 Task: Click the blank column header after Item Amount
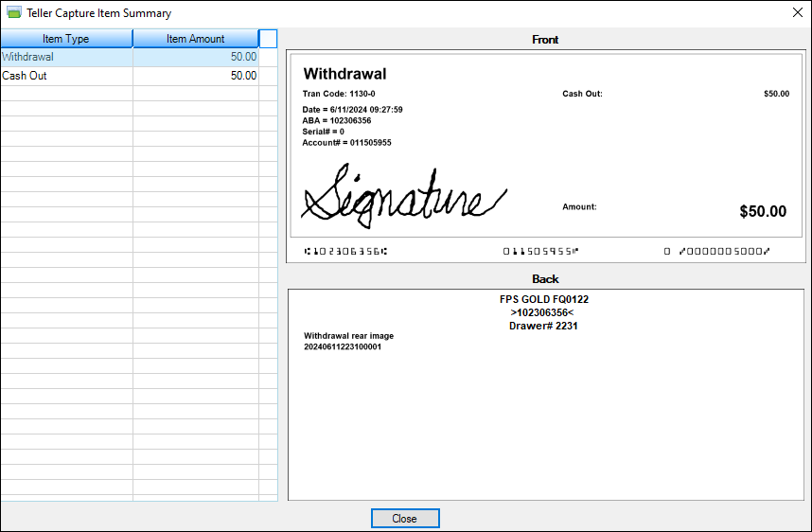tap(268, 39)
